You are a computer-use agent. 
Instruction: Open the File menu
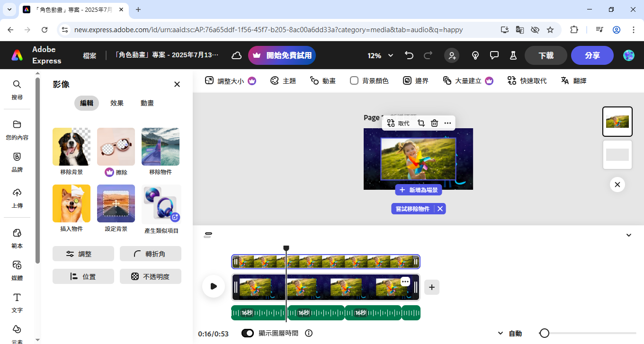[89, 55]
